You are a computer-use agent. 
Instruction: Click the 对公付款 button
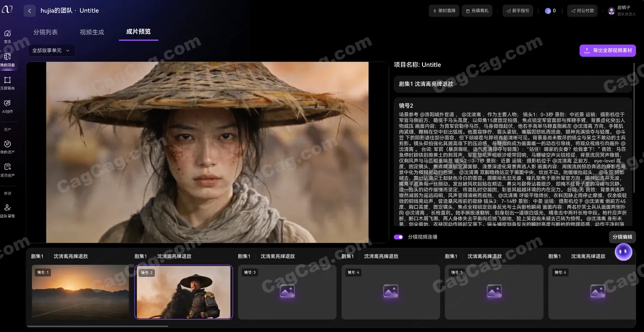583,11
